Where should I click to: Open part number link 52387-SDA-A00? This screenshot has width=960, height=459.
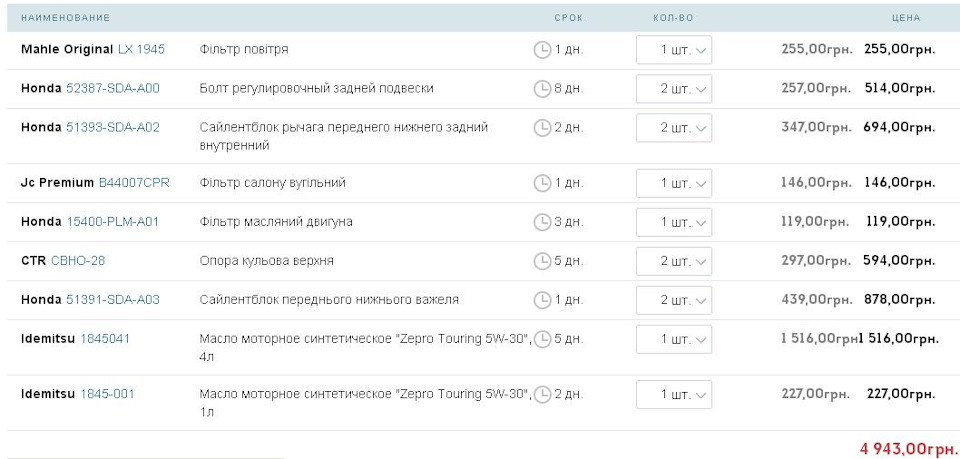pos(113,89)
